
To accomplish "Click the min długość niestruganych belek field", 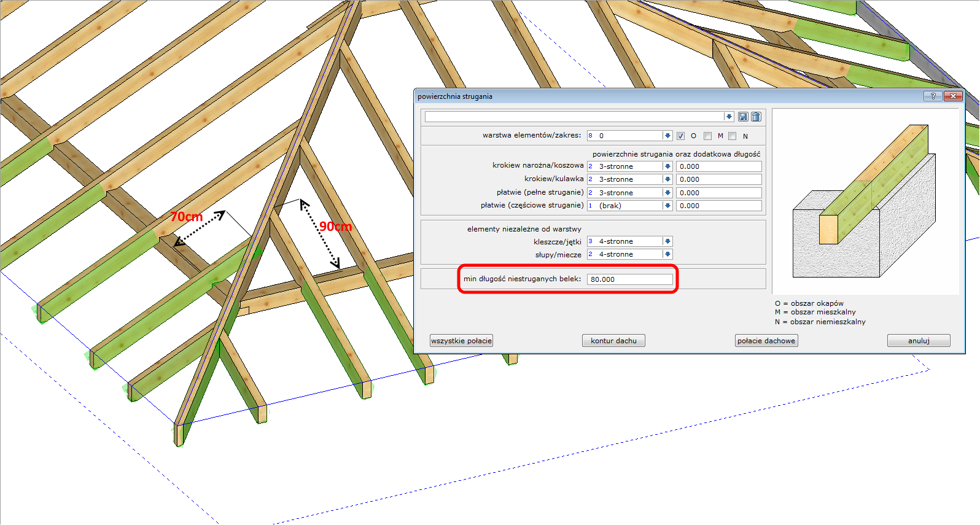I will pyautogui.click(x=629, y=279).
